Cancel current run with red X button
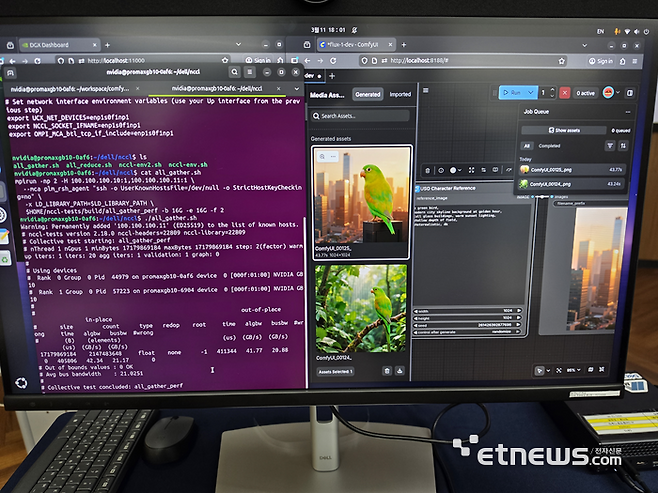 (564, 92)
